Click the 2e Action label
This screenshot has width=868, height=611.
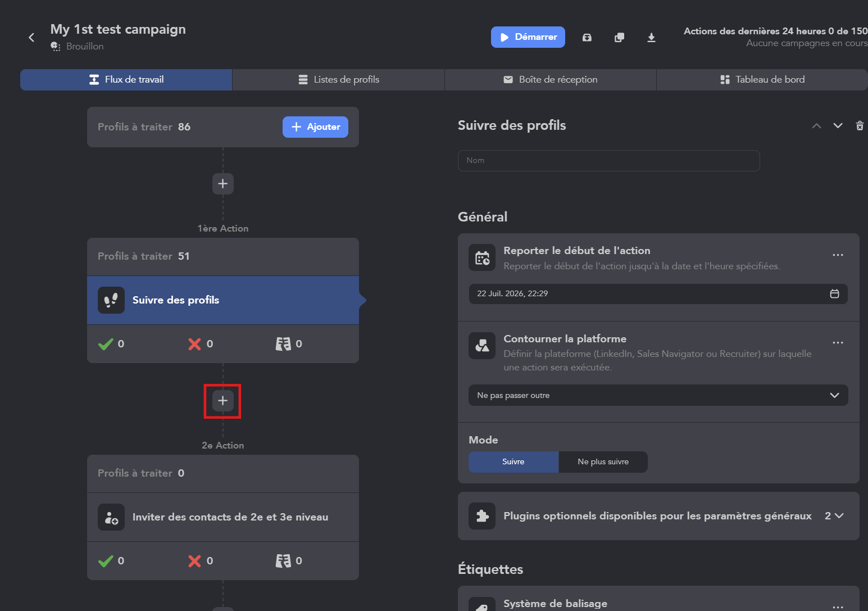point(223,446)
